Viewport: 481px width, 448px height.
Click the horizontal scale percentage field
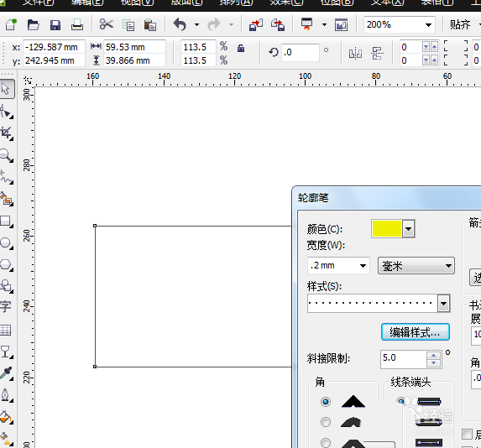point(198,47)
